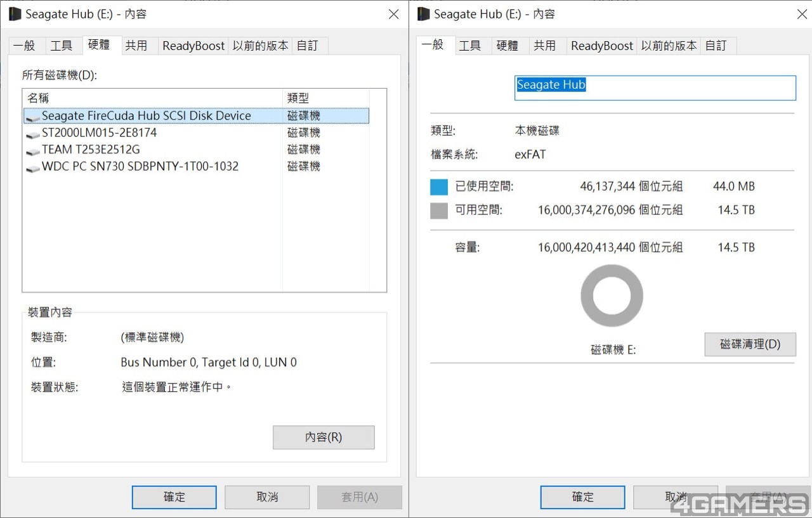This screenshot has height=518, width=812.
Task: Click the ST2000LM015-2E8174 disk icon
Action: click(x=33, y=134)
